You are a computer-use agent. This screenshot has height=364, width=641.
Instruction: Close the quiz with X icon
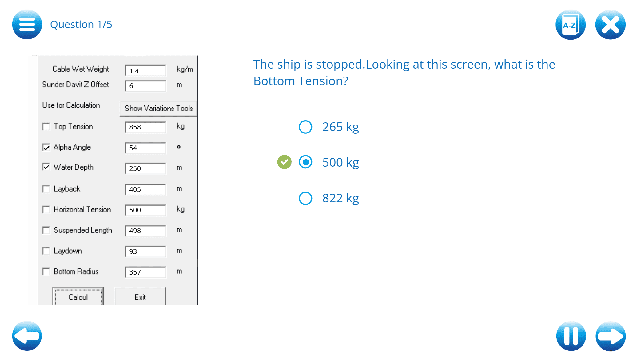[x=610, y=25]
